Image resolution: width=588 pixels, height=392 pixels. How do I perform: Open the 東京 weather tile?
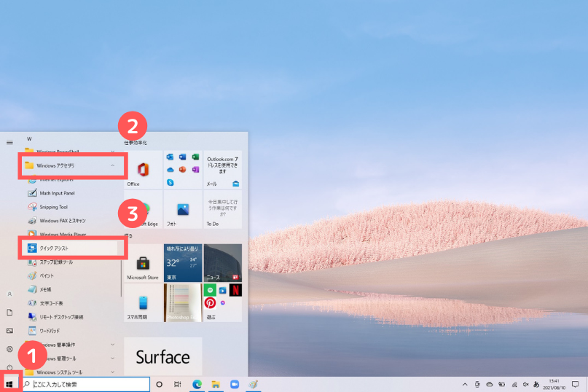coord(183,262)
